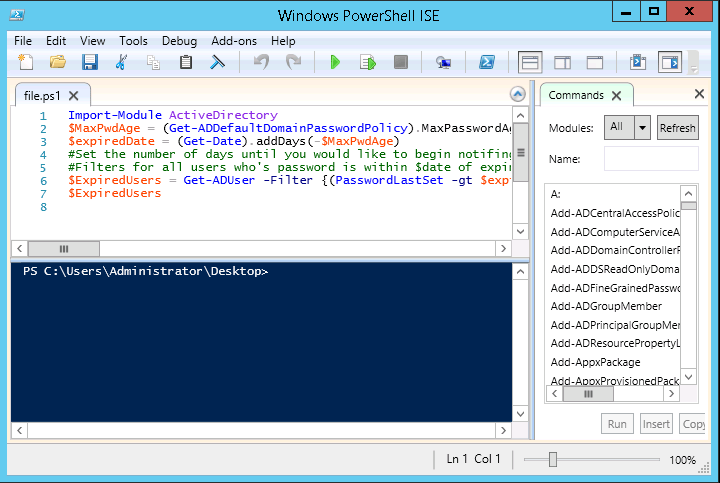This screenshot has width=720, height=483.
Task: Click the script editor scroll down arrow
Action: (520, 231)
